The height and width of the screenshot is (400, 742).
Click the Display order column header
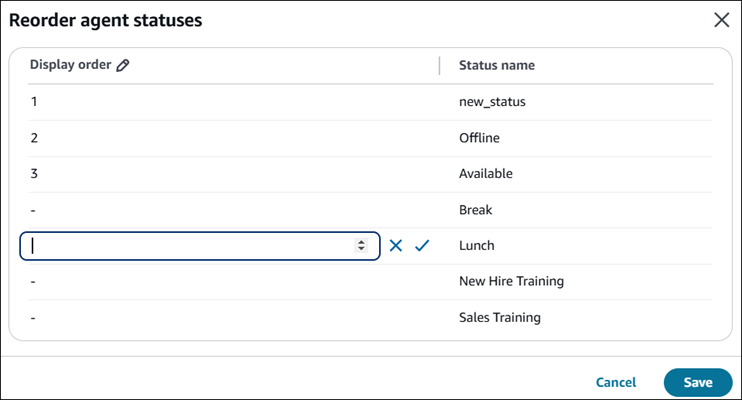(x=72, y=65)
